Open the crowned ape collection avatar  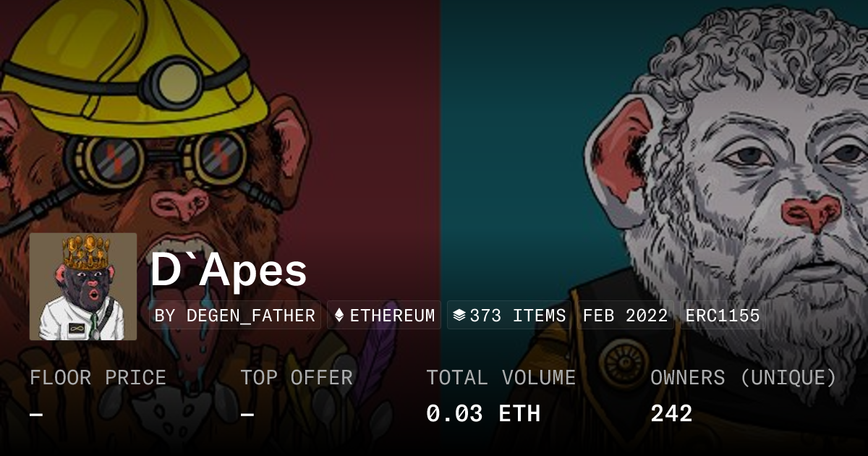[x=83, y=287]
